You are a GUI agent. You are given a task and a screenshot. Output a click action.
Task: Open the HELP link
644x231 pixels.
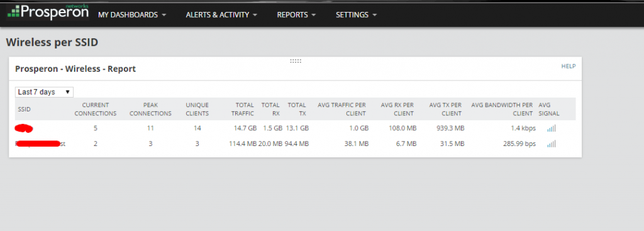pos(569,66)
